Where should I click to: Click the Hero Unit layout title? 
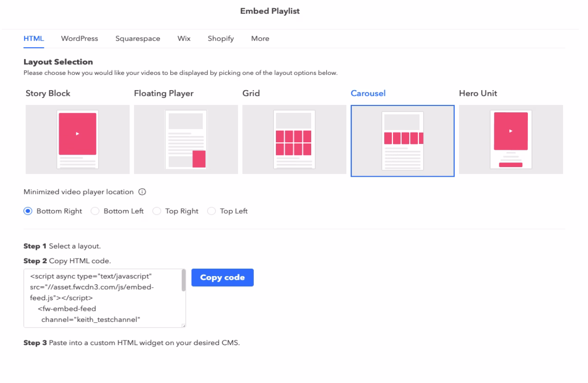[478, 93]
